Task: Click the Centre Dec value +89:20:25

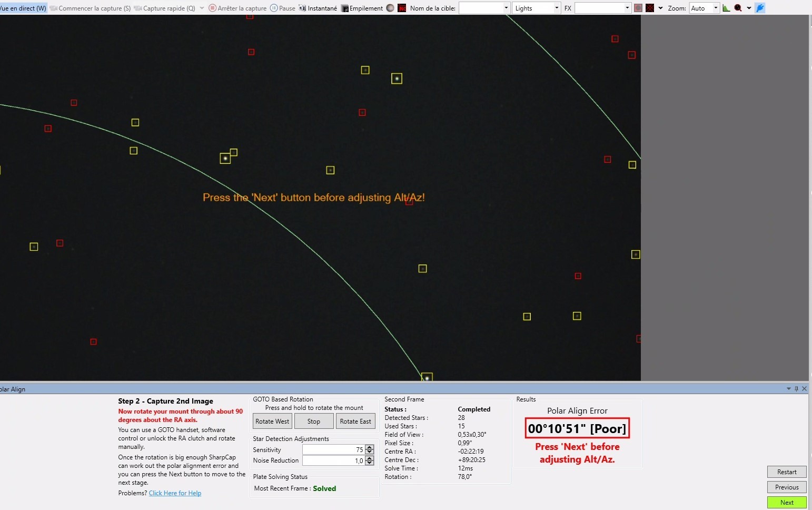Action: tap(471, 460)
